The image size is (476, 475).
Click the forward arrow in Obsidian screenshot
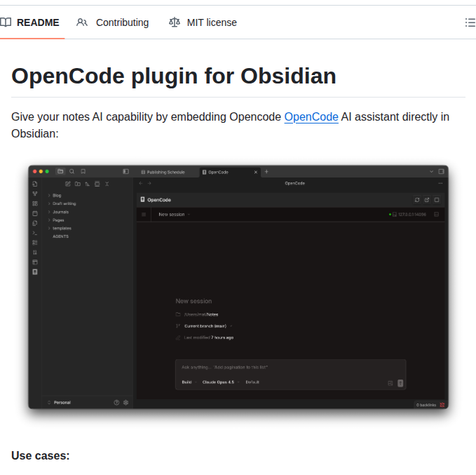pyautogui.click(x=149, y=183)
